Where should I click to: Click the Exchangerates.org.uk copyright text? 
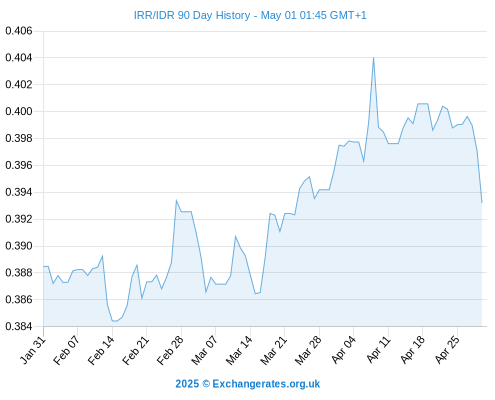248,384
